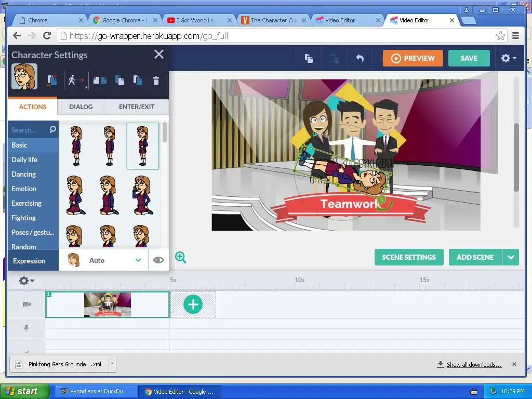This screenshot has height=399, width=532.
Task: Toggle the expression eye preview icon
Action: click(x=158, y=260)
